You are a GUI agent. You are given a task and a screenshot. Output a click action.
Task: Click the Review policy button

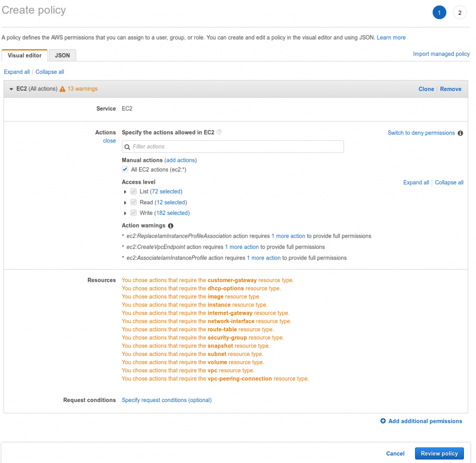(x=439, y=453)
